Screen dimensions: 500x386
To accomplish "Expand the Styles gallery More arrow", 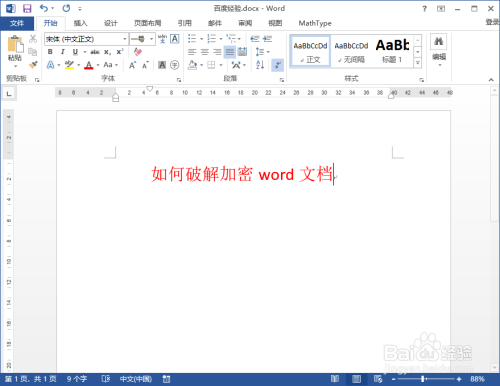I will tap(418, 63).
